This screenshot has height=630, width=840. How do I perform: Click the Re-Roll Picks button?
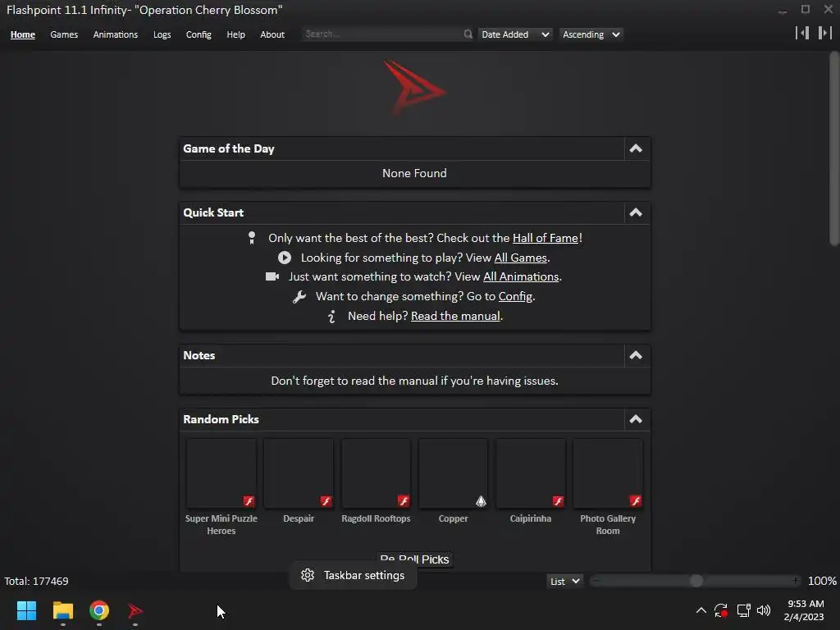coord(414,559)
